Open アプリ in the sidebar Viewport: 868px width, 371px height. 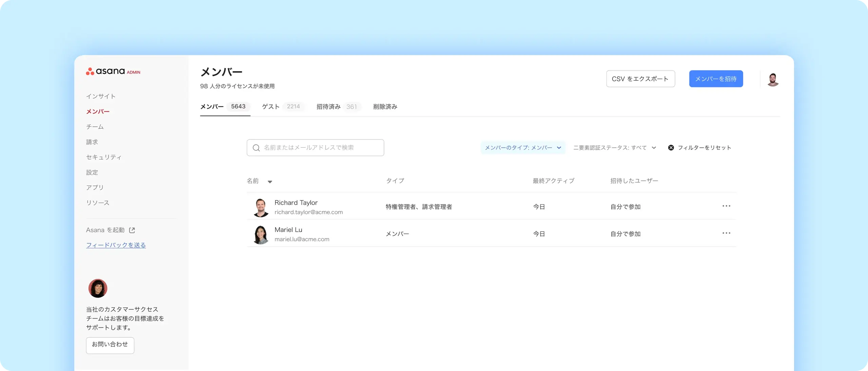(95, 188)
